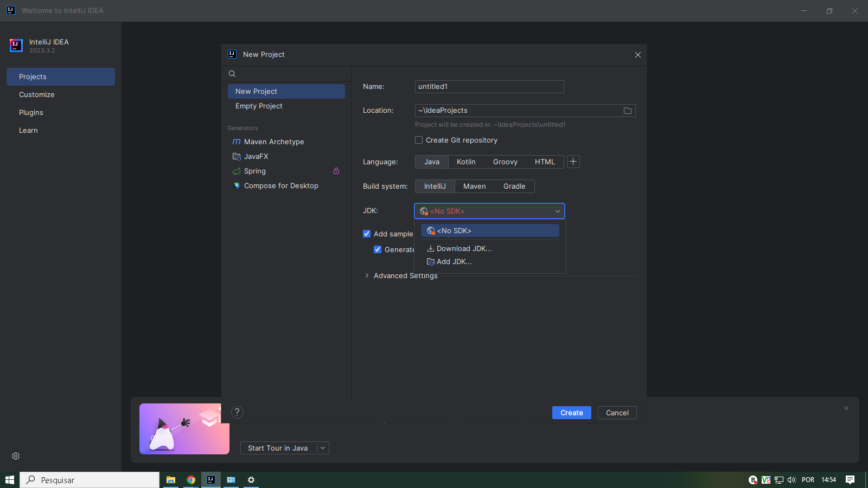868x488 pixels.
Task: Select Empty Project in the left list
Action: tap(286, 106)
